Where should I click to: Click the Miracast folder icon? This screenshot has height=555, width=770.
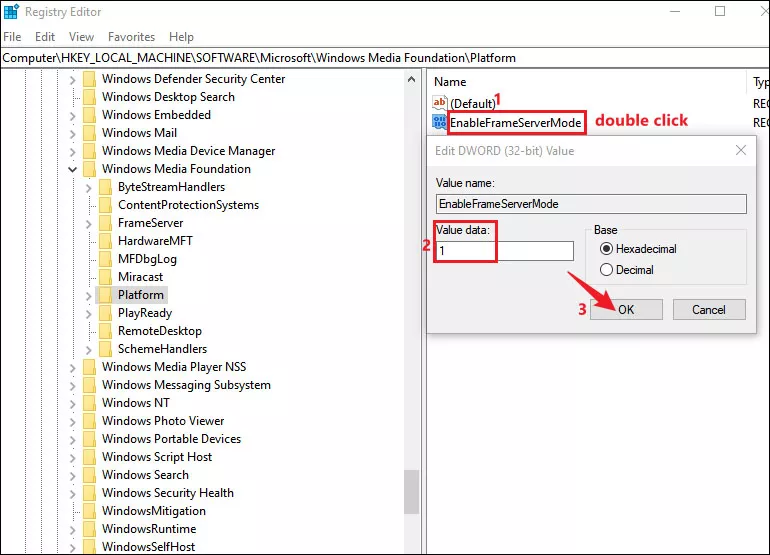(105, 277)
